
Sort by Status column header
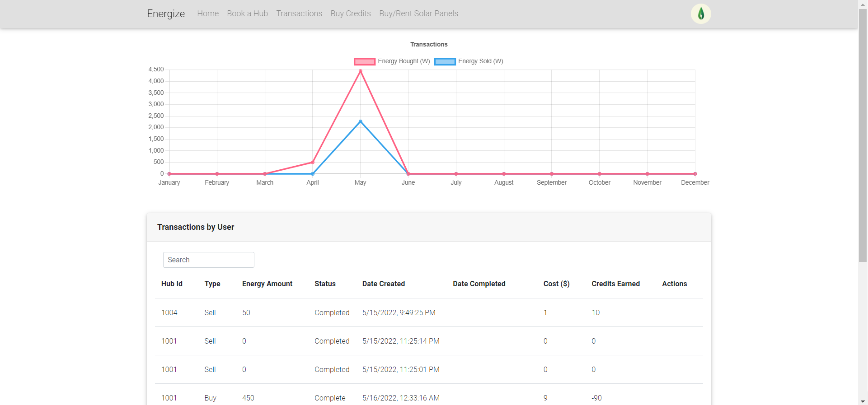pyautogui.click(x=325, y=284)
